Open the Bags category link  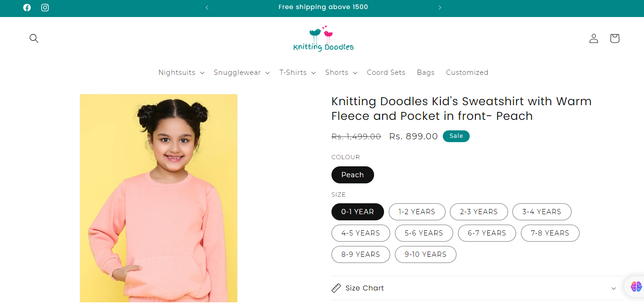tap(426, 72)
